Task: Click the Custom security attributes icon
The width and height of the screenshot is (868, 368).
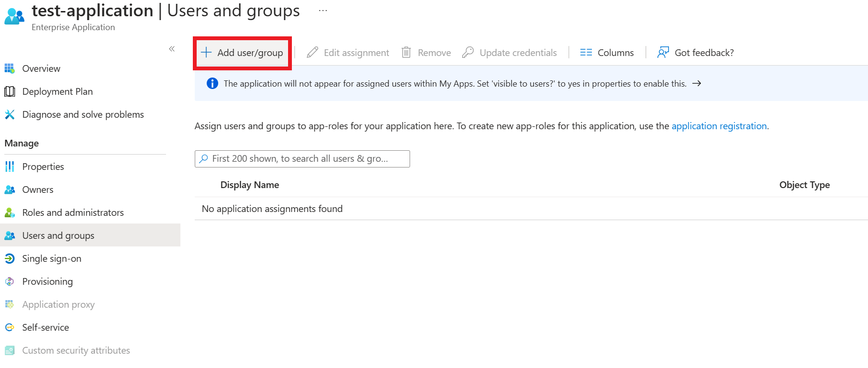Action: click(x=10, y=350)
